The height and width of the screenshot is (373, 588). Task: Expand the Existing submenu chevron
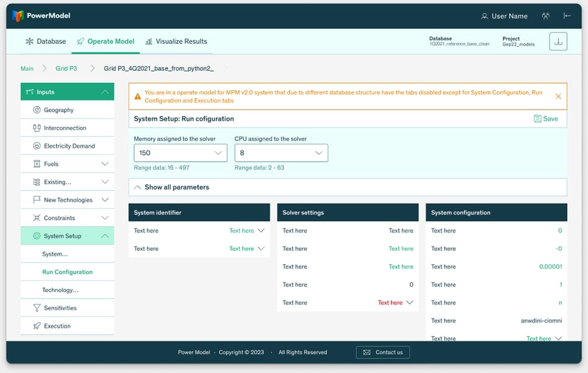coord(105,182)
